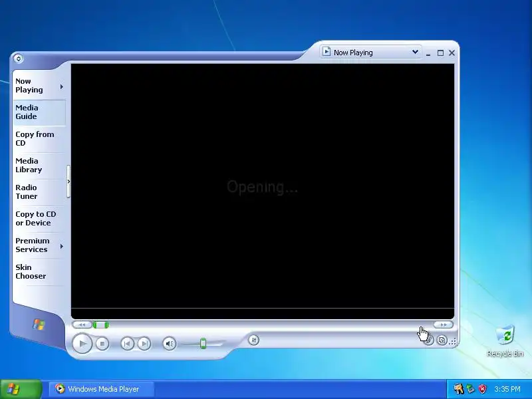The height and width of the screenshot is (399, 532).
Task: Collapse the taskbar panel with side arrow
Action: (x=68, y=182)
